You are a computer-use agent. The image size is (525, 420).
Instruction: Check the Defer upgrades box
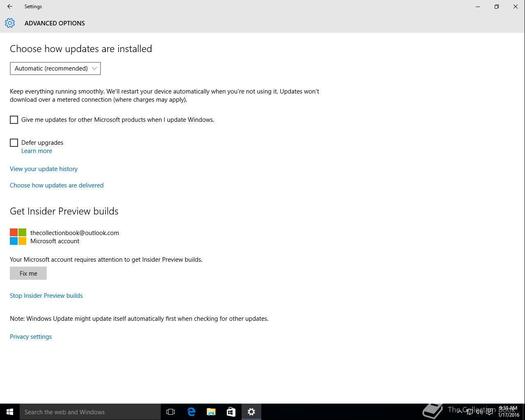click(14, 143)
